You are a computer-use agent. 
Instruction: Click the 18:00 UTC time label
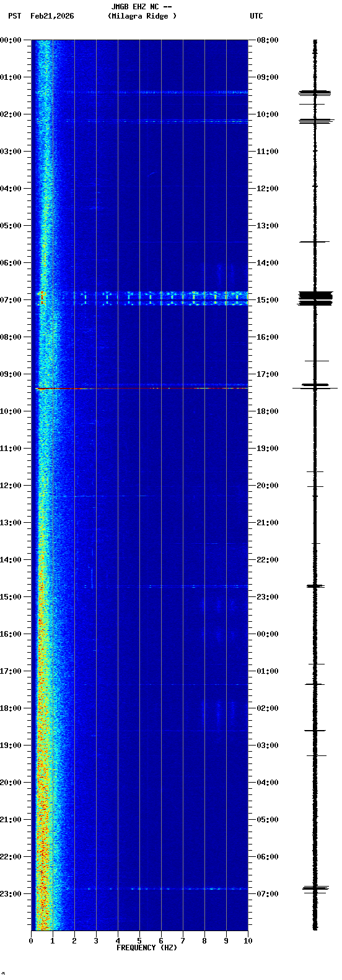click(268, 411)
